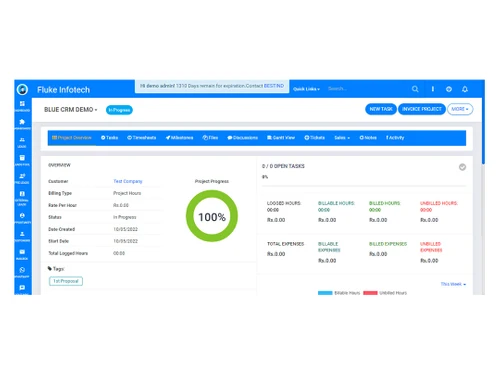Click the LOGGED HOURS label
The height and width of the screenshot is (375, 500).
[x=284, y=203]
